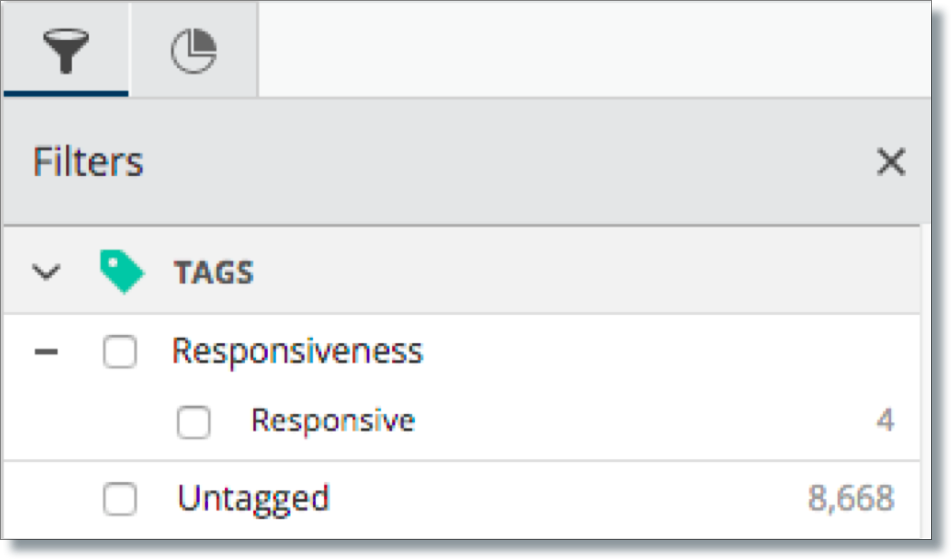The image size is (952, 560).
Task: Close the Filters panel with the X
Action: coord(890,162)
